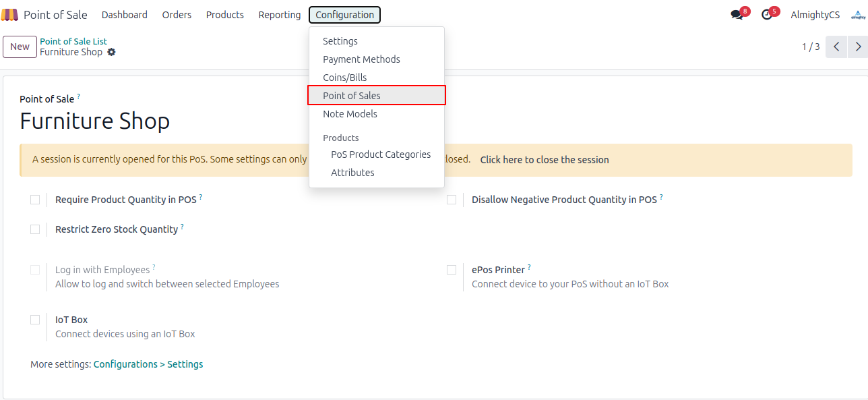Check Disallow Negative Product Quantity in POS

(x=452, y=200)
